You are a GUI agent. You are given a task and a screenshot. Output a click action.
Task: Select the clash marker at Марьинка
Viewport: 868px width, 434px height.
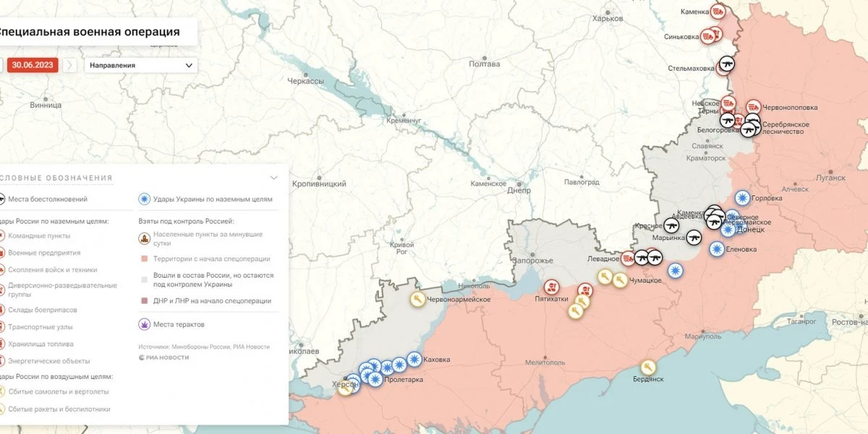click(x=693, y=237)
